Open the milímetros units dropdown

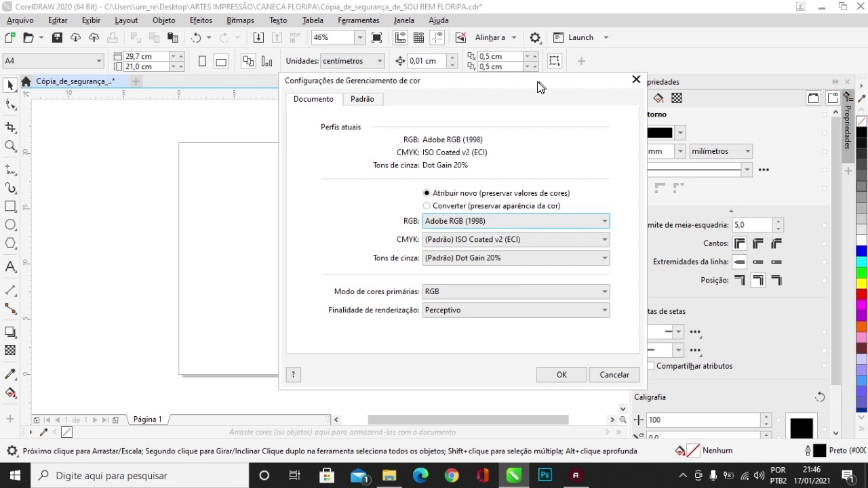tap(721, 151)
